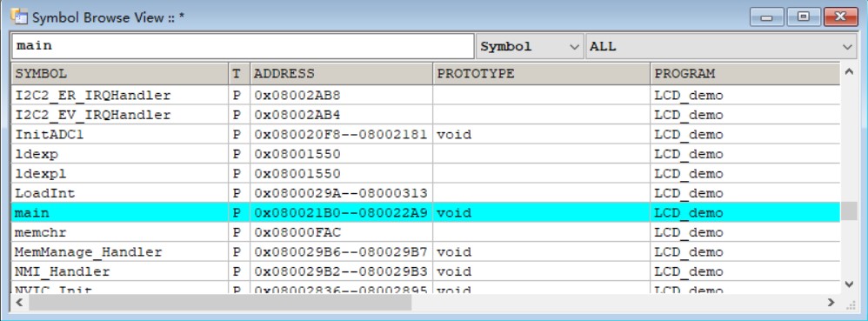Select the InitADC1 symbol row
Image resolution: width=868 pixels, height=321 pixels.
point(425,135)
